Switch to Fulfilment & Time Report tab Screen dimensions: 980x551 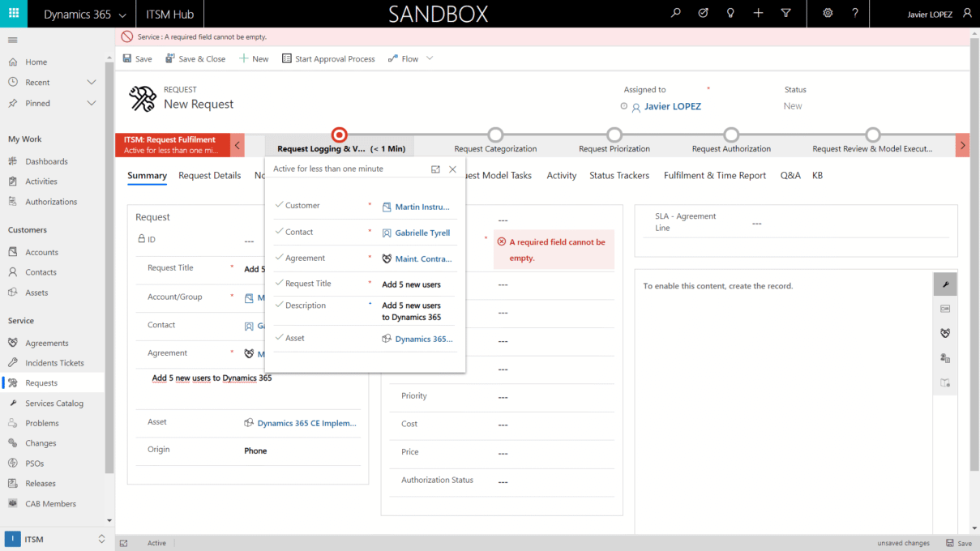point(715,176)
